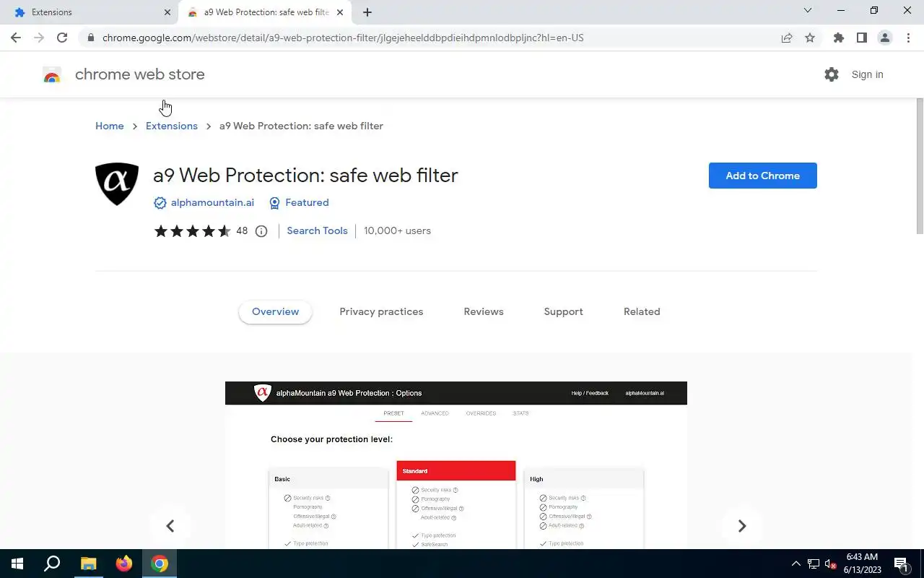The width and height of the screenshot is (924, 578).
Task: Go to Home breadcrumb
Action: click(x=110, y=126)
